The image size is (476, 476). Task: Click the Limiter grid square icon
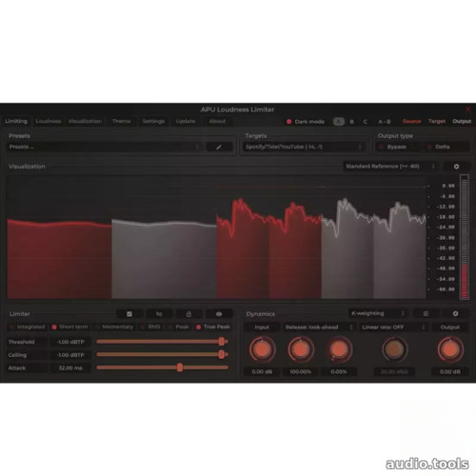click(x=129, y=314)
